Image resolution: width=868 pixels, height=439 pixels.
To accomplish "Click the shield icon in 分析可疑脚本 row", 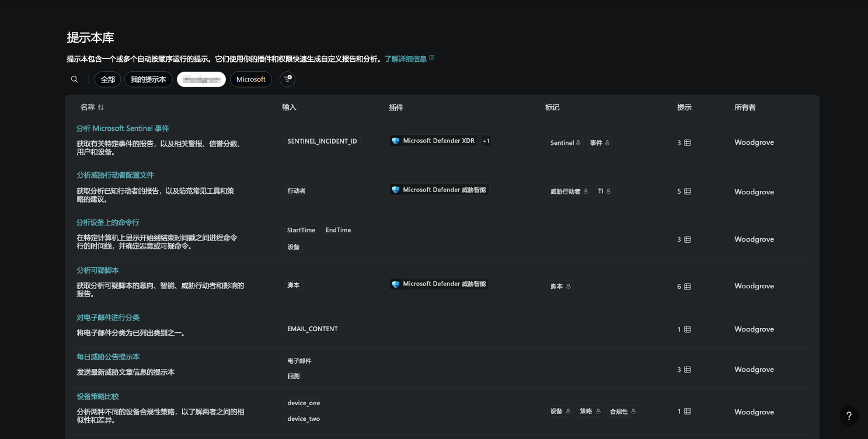I will point(396,284).
